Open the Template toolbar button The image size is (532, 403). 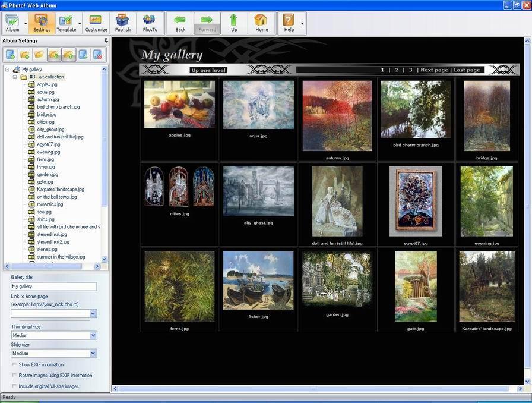[x=66, y=23]
